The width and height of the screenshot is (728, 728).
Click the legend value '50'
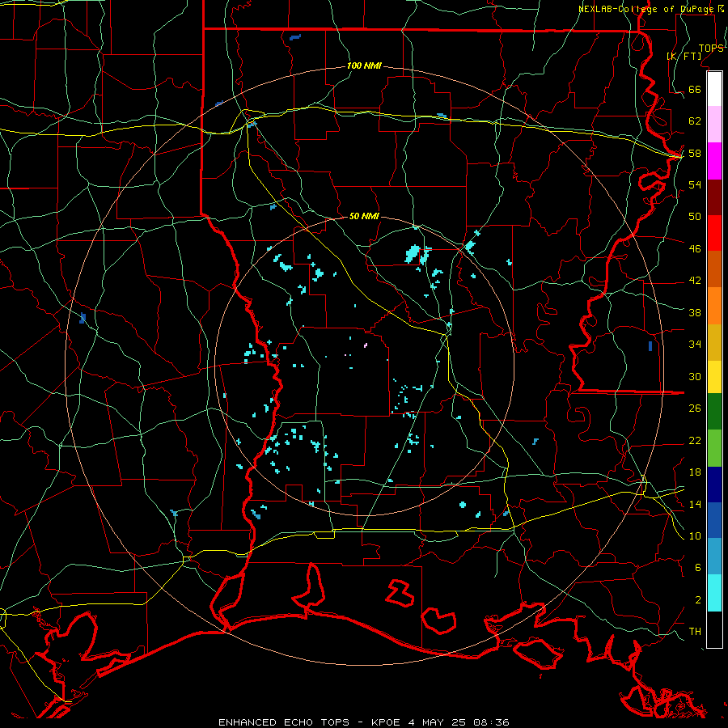(695, 217)
